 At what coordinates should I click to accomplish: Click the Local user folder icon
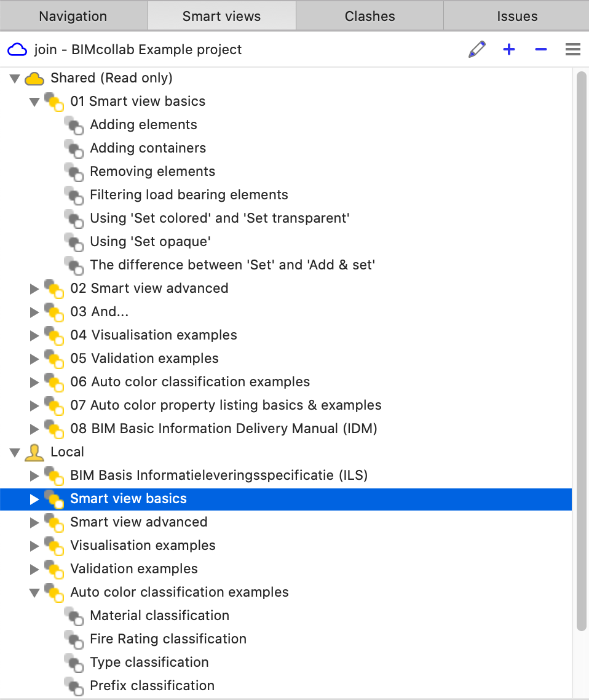point(34,453)
